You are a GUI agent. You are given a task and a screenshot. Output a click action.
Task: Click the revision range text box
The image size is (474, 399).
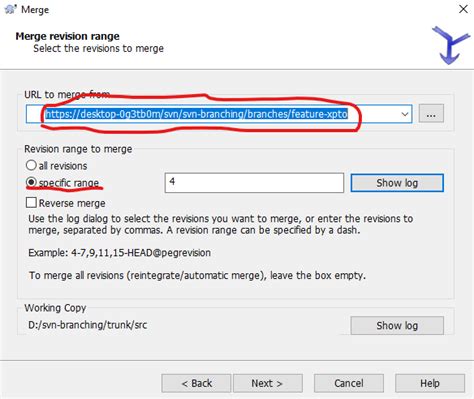point(254,183)
